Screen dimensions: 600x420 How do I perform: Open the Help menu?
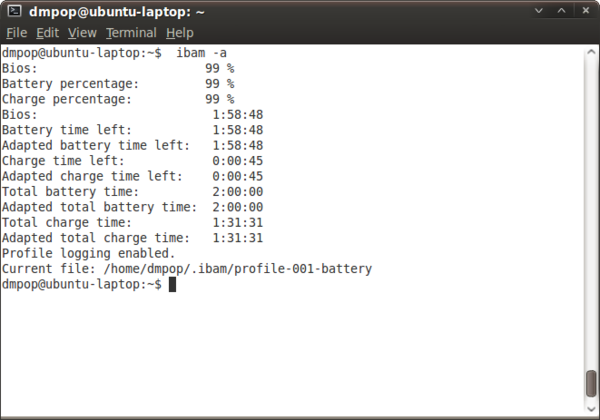point(179,33)
